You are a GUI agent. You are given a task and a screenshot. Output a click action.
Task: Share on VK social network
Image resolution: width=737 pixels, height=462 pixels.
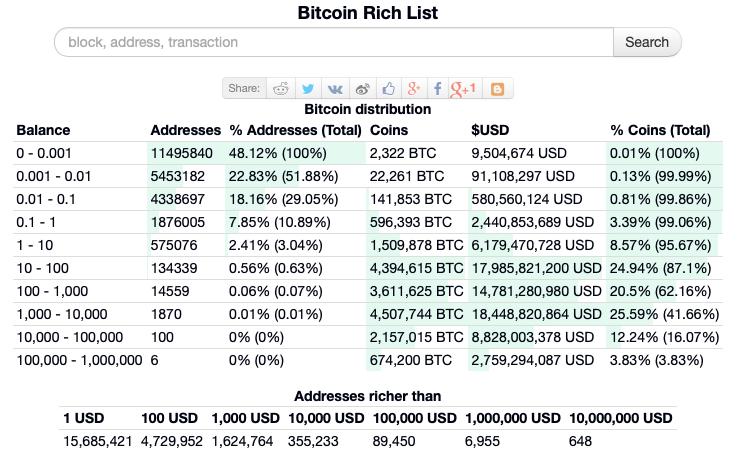point(335,89)
